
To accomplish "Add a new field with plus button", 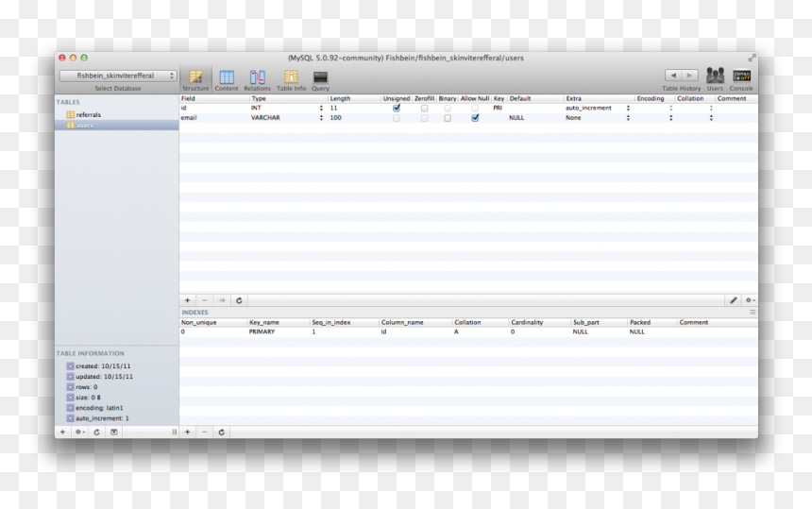I will 188,300.
